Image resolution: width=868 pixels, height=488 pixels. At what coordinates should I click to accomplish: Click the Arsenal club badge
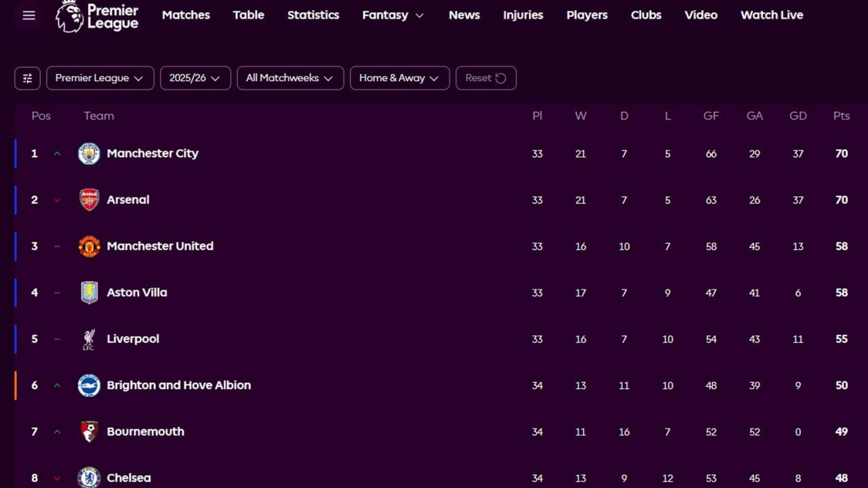(x=89, y=200)
